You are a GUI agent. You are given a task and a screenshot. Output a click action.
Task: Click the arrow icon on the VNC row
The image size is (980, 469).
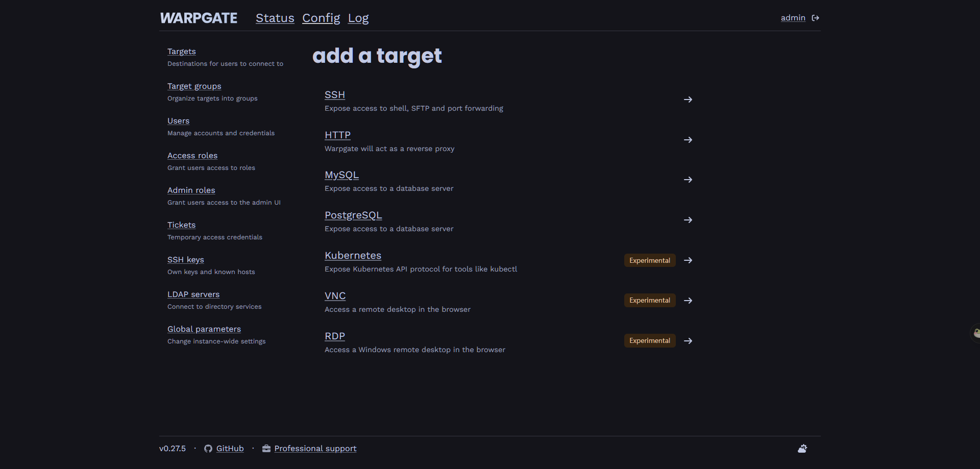[x=688, y=301]
